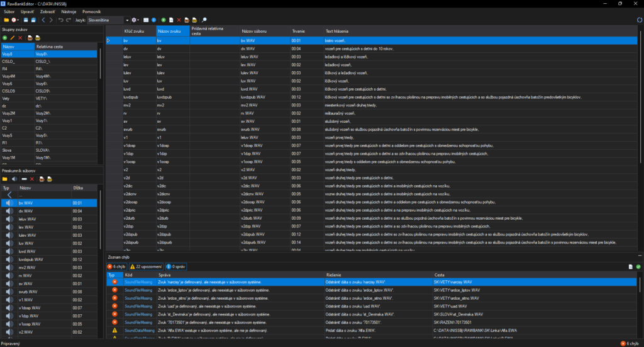
Task: Open the Pomocník menu
Action: [91, 11]
